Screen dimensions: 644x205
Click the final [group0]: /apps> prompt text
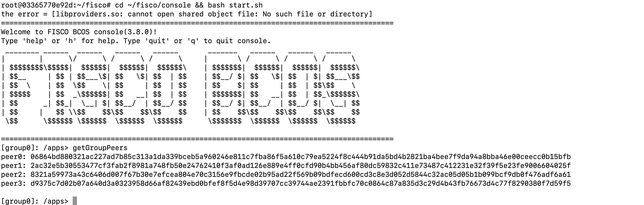tap(34, 201)
